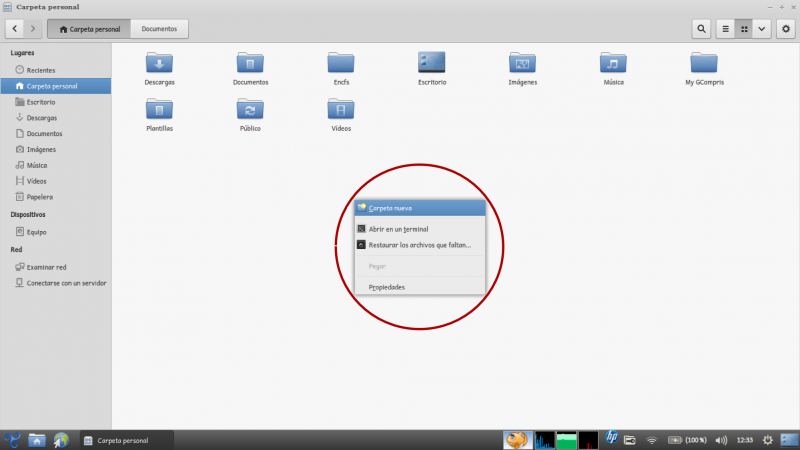Click the show desktop panel button
Screen dimensions: 800x450
[x=789, y=440]
